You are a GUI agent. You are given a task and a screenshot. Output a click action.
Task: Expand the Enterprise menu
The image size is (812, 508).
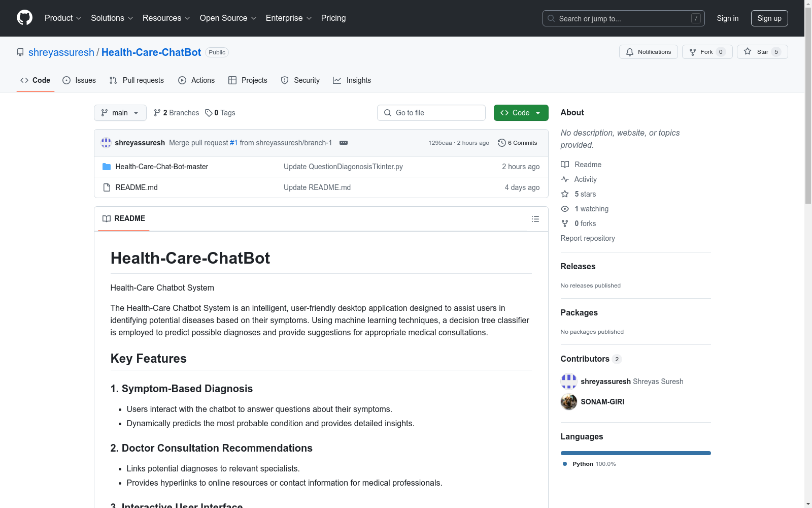click(288, 18)
